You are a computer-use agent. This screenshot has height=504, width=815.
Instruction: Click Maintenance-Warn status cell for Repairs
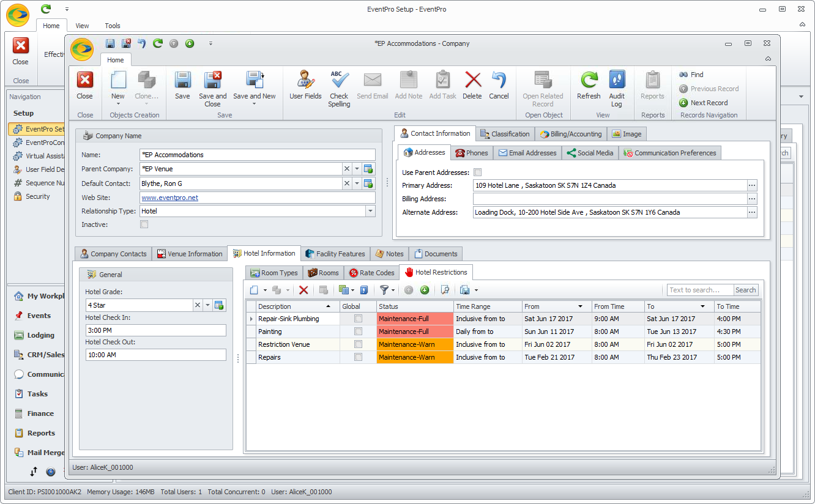click(x=415, y=357)
